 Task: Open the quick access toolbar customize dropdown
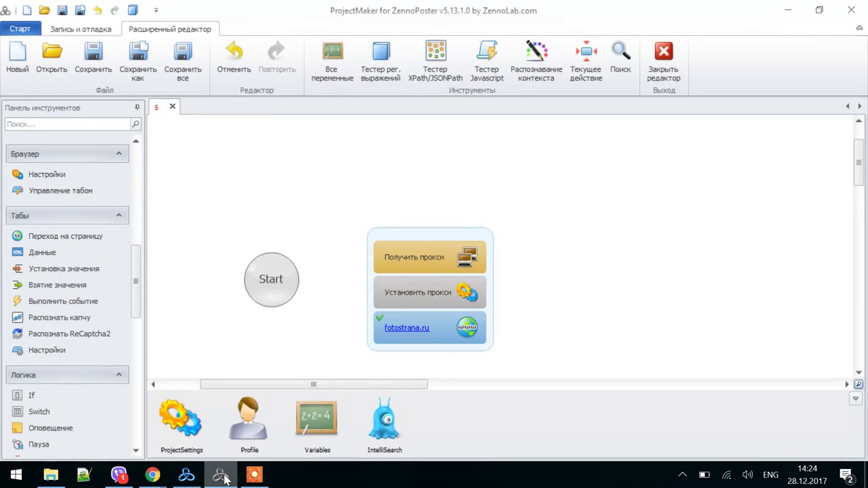156,10
